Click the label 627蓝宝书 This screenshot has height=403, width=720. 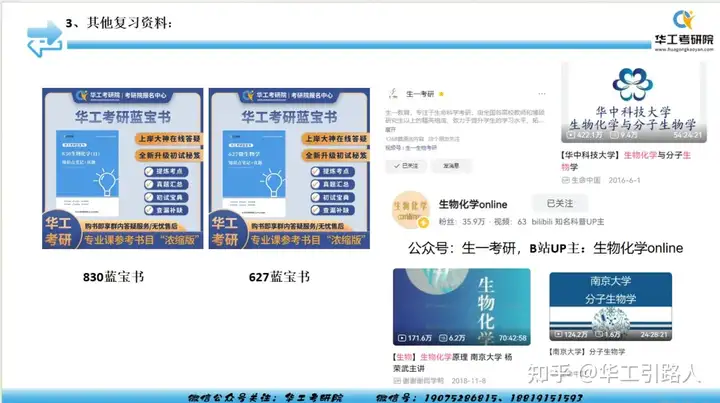[x=279, y=277]
